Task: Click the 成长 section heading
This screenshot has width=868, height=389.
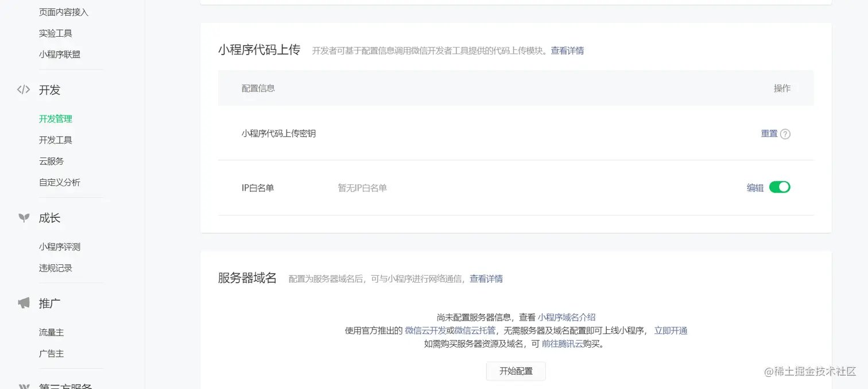Action: coord(50,218)
